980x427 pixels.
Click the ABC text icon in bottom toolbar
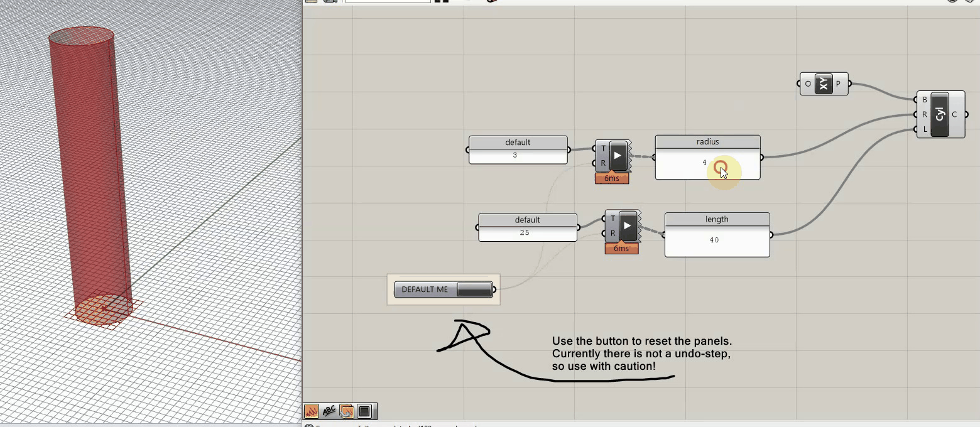pyautogui.click(x=329, y=411)
